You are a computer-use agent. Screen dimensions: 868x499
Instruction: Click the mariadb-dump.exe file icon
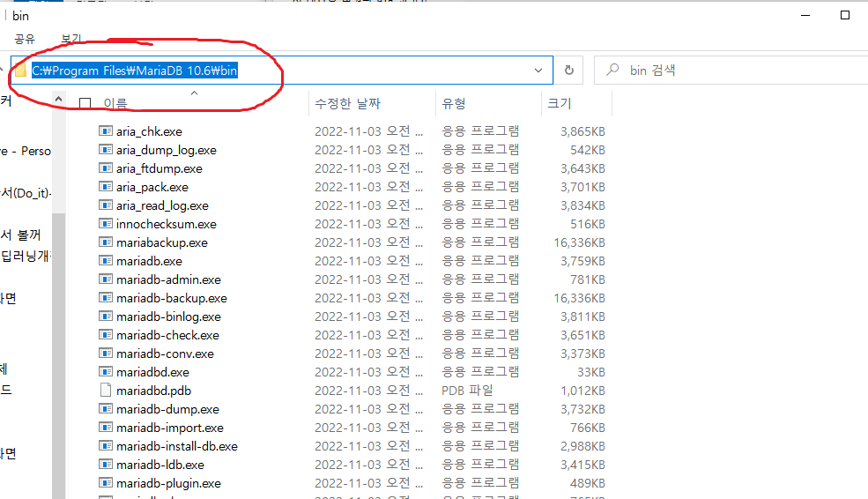pos(106,409)
